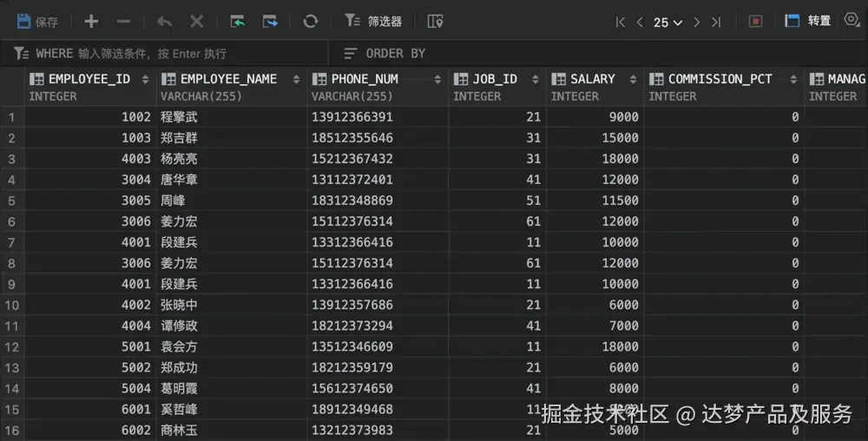Click the export data icon
This screenshot has height=441, width=868.
tap(270, 22)
